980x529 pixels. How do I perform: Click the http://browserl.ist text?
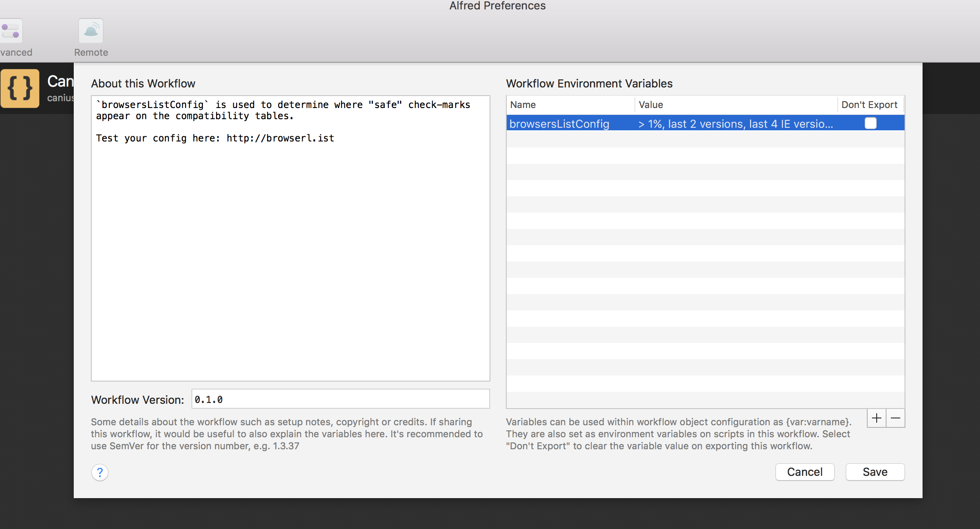click(280, 138)
